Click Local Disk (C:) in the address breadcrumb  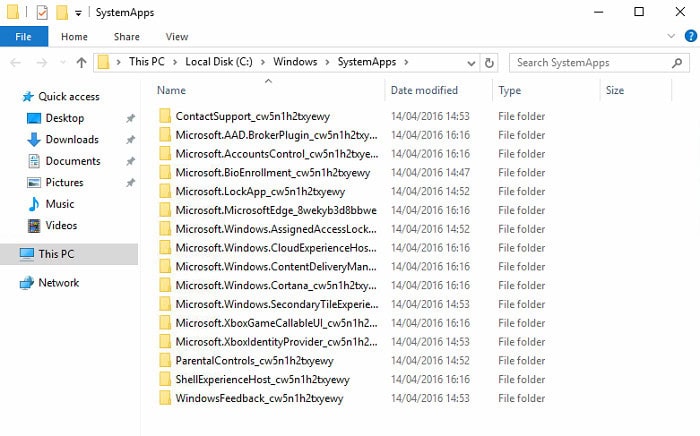219,62
